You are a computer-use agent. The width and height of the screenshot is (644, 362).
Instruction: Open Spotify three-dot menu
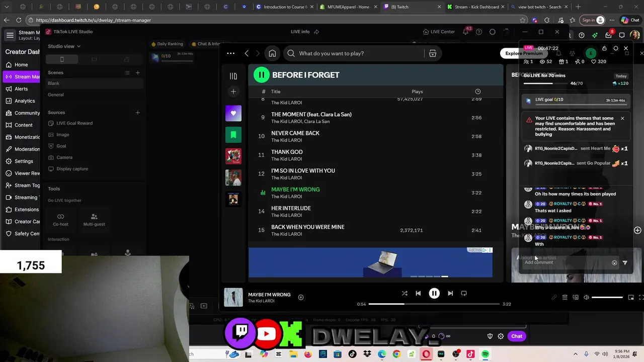click(x=230, y=53)
